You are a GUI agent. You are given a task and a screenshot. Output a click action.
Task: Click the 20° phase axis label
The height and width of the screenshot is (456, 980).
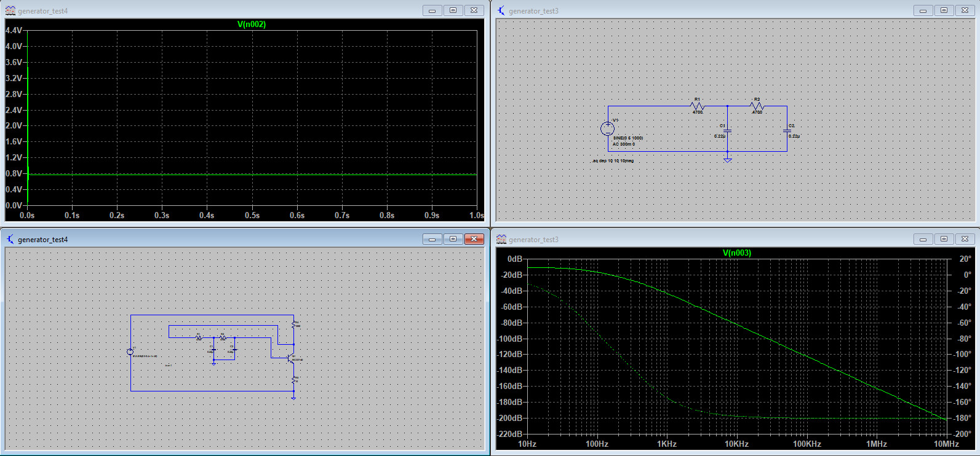coord(966,259)
